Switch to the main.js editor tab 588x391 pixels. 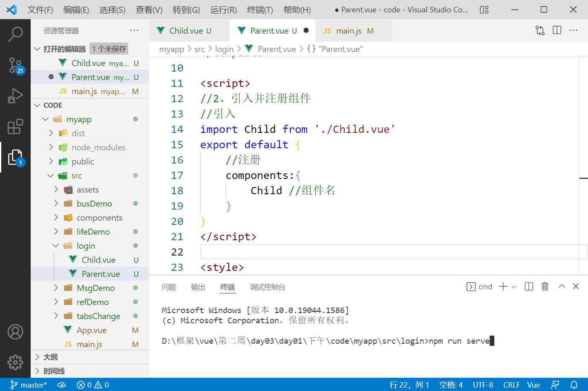click(x=354, y=30)
